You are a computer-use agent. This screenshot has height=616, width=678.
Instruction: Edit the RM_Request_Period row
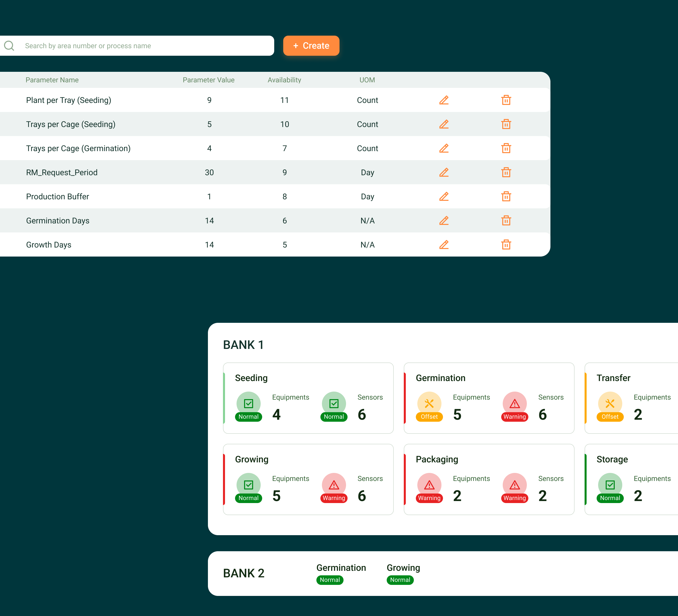click(x=444, y=172)
